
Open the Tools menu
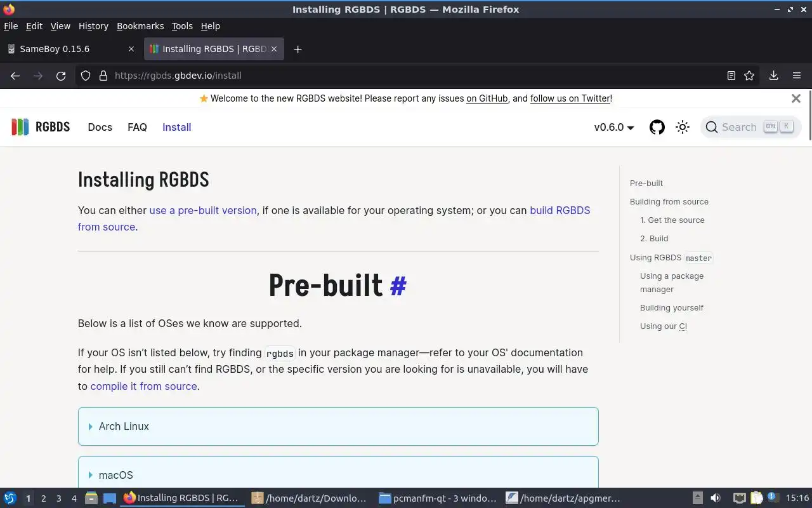click(x=182, y=26)
